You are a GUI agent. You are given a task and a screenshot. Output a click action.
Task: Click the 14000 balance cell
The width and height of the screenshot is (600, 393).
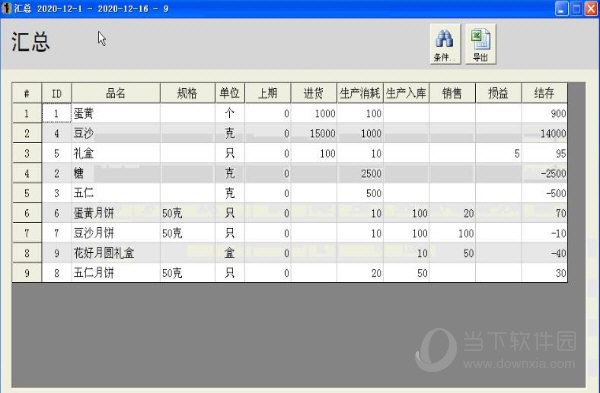544,133
